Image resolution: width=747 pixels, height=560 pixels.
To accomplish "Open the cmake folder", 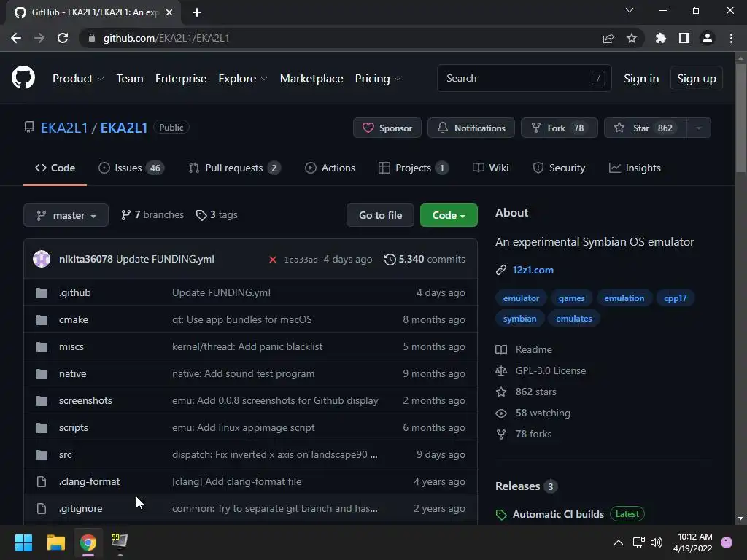I will coord(74,320).
